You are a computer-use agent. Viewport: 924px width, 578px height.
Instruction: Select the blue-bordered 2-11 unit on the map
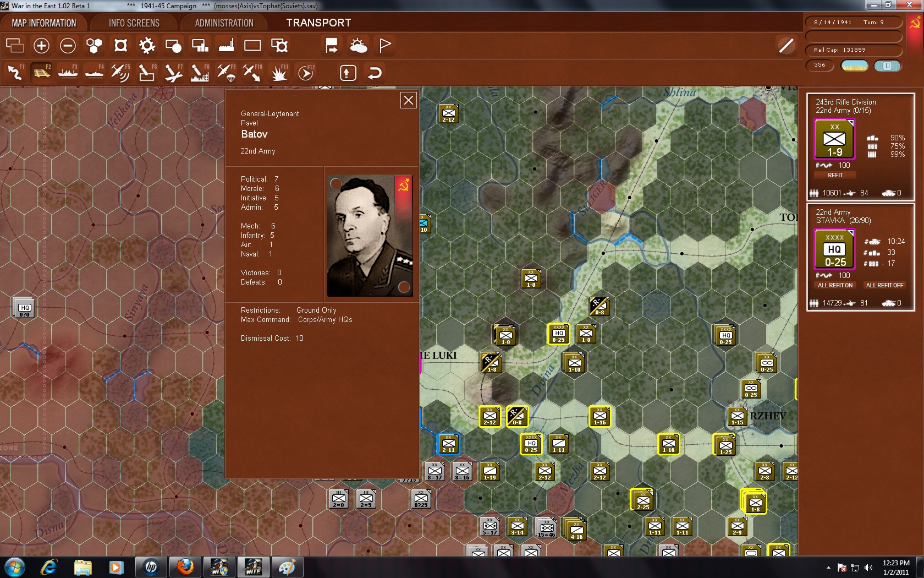pyautogui.click(x=449, y=444)
